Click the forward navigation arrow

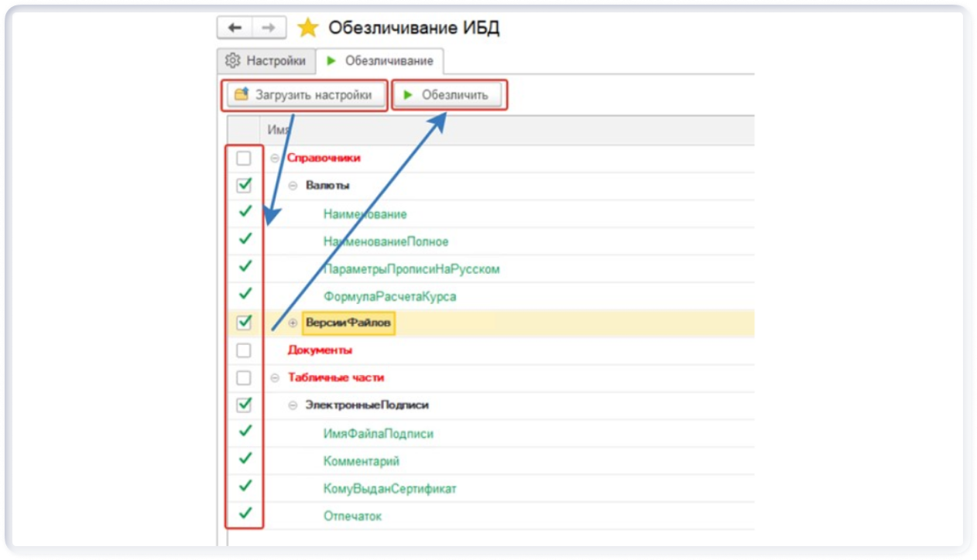pyautogui.click(x=269, y=28)
